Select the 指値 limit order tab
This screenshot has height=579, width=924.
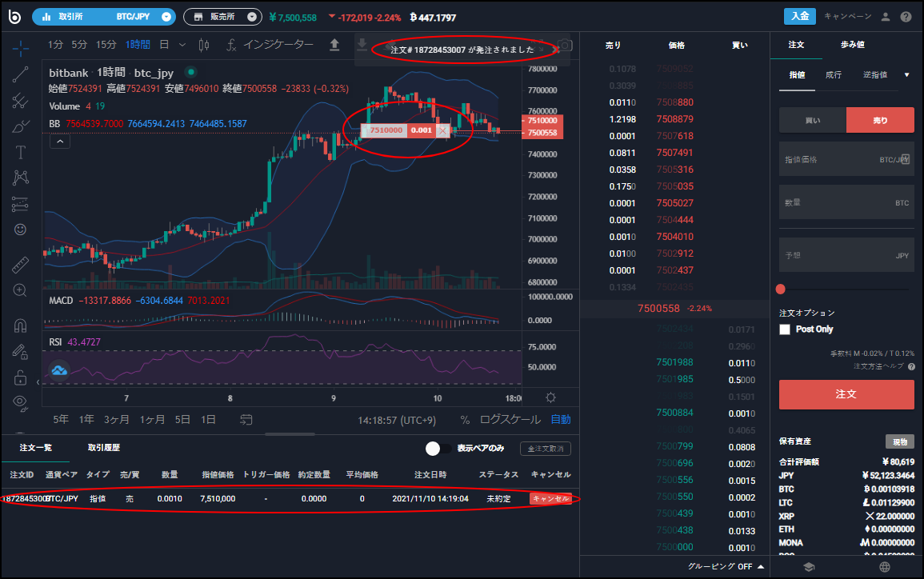pyautogui.click(x=797, y=75)
